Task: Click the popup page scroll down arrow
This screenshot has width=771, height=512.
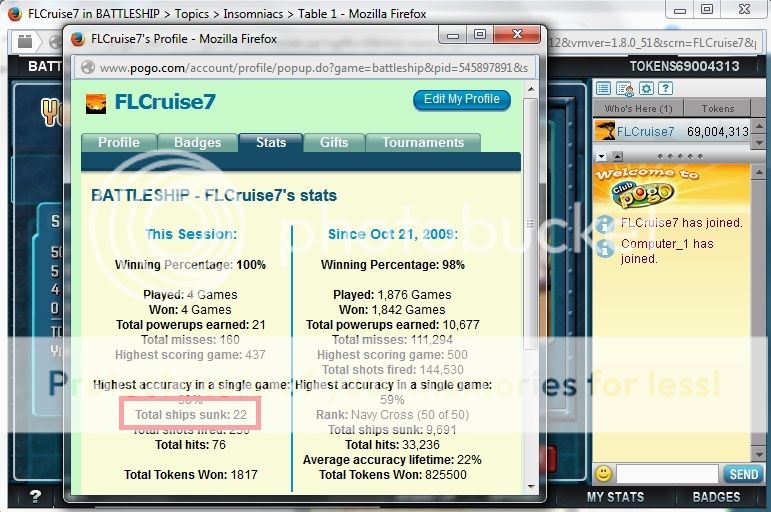Action: coord(531,486)
